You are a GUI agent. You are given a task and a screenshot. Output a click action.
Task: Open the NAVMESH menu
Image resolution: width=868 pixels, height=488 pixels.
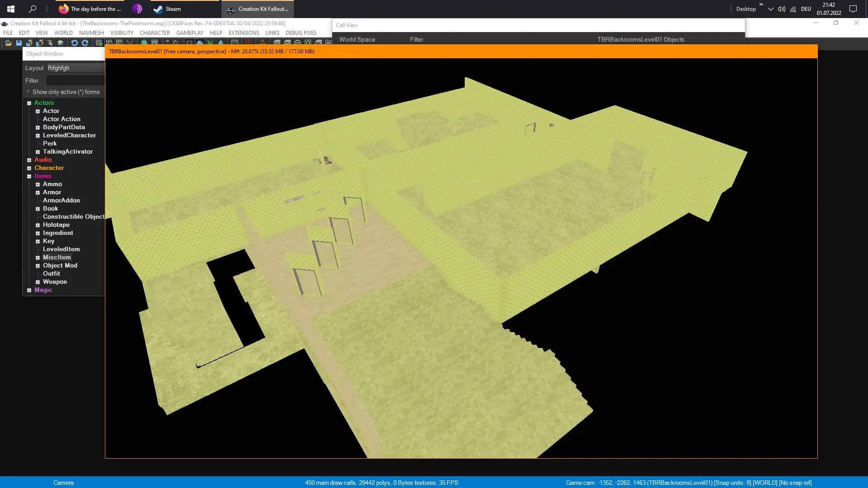tap(90, 33)
